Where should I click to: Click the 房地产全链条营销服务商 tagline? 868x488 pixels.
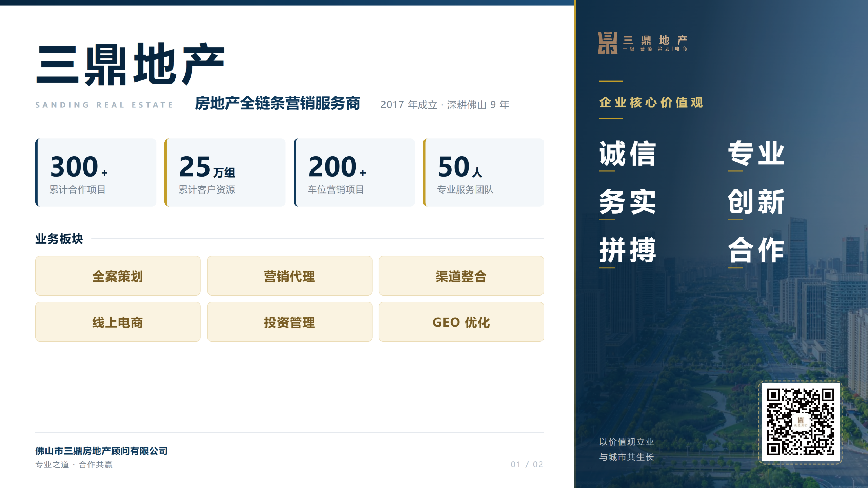click(x=277, y=103)
